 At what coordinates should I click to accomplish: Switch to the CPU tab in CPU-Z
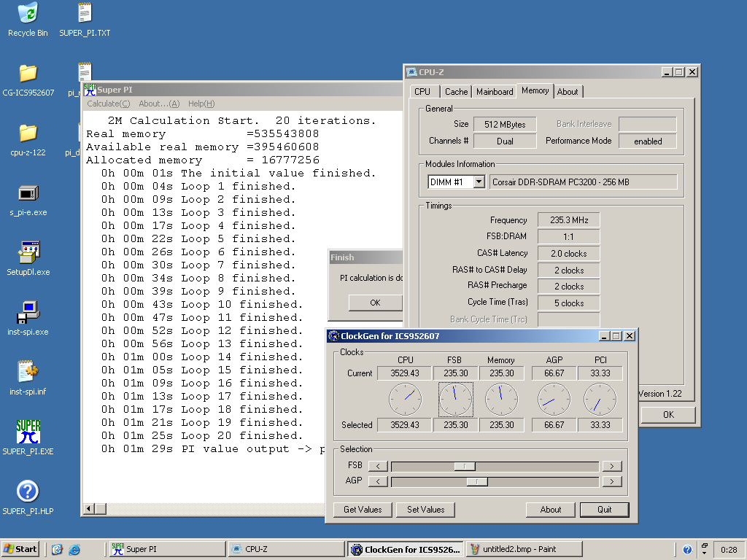422,92
